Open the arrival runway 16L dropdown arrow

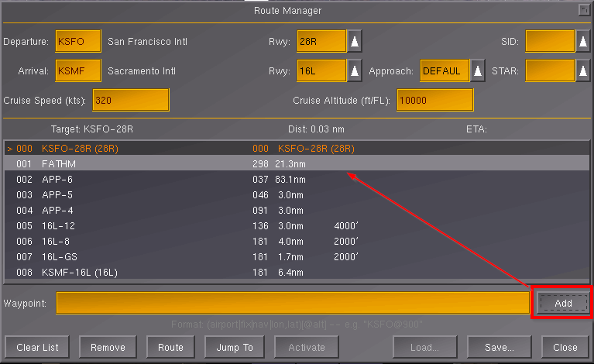pos(354,71)
